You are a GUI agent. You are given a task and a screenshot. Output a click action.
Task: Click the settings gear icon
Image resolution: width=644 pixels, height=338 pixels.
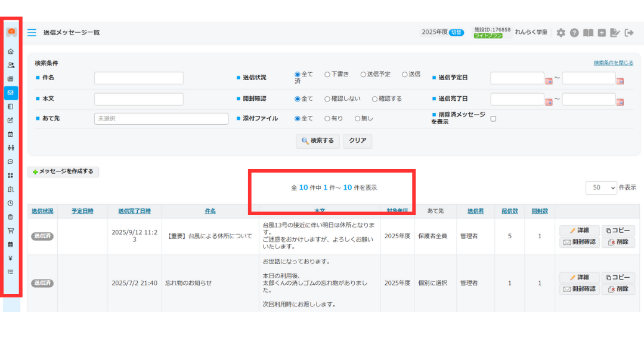pyautogui.click(x=561, y=33)
